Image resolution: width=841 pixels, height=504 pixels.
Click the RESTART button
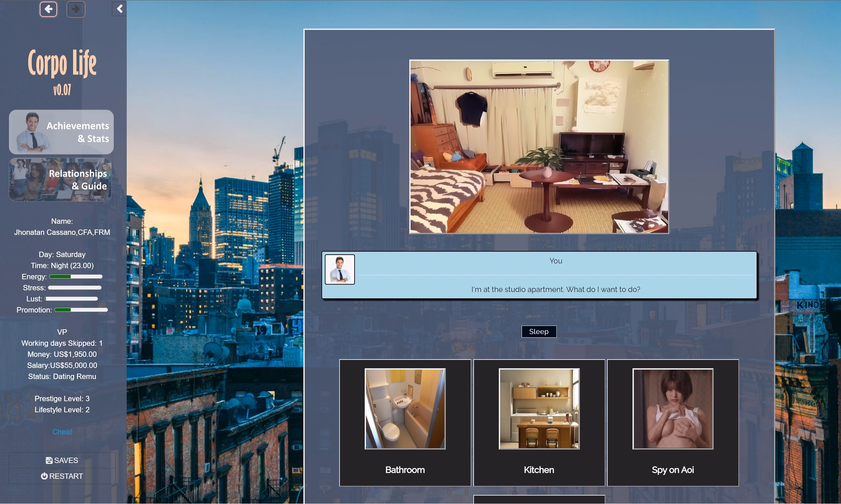click(62, 476)
